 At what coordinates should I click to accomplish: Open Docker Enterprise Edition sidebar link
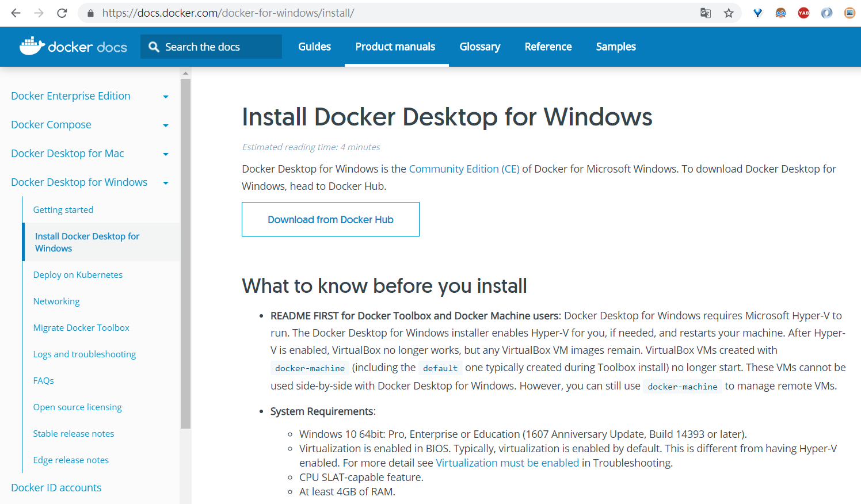[x=71, y=96]
